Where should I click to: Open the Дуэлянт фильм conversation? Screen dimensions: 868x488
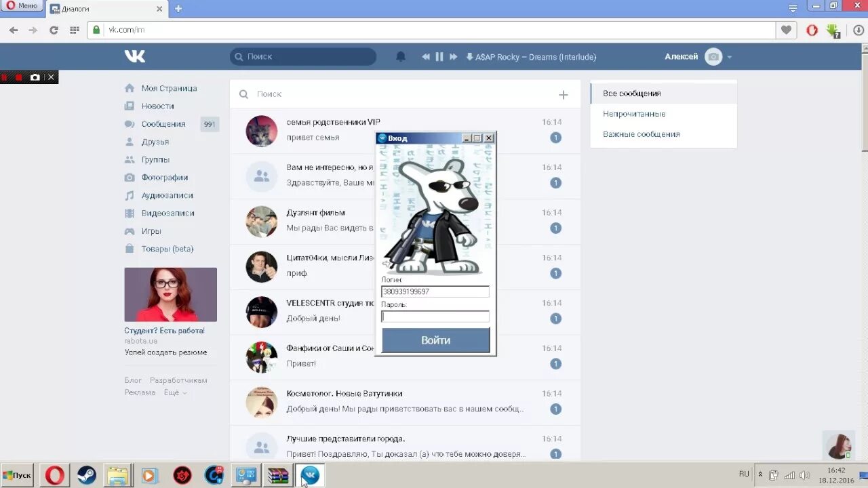[x=405, y=222]
